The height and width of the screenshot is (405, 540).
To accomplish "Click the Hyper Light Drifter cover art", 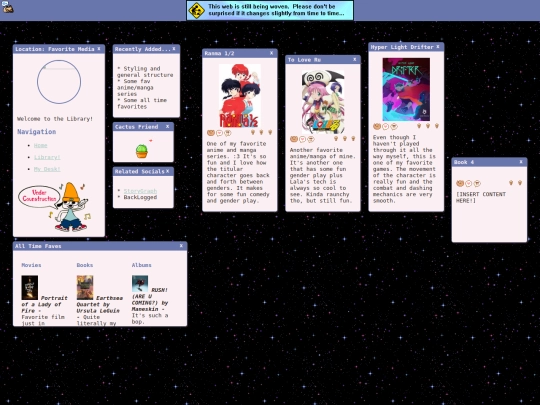I will click(406, 89).
